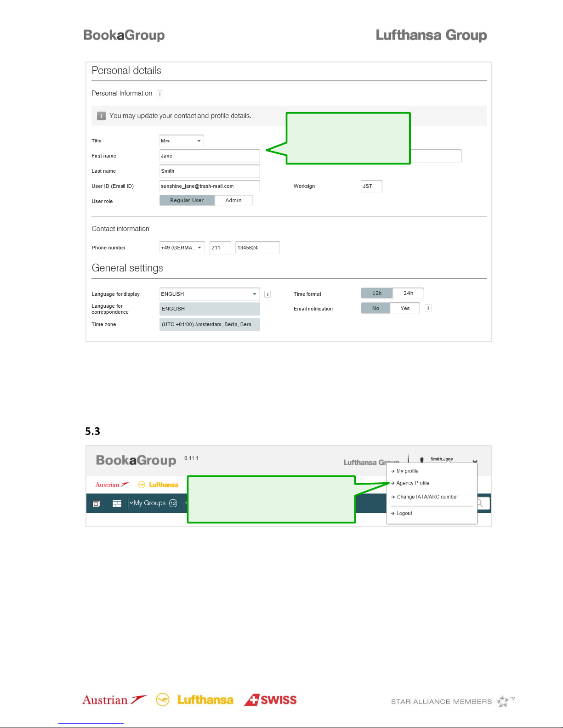Click Logout in the user menu

click(x=404, y=513)
